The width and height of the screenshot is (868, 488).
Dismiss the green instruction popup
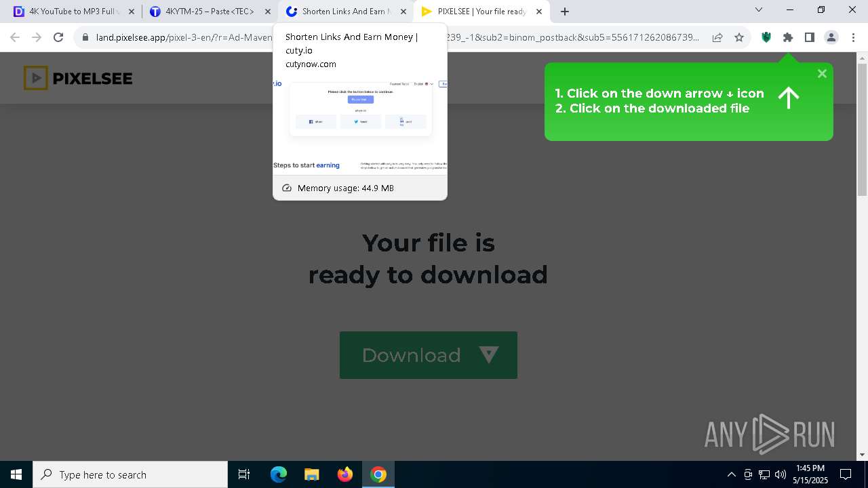[x=822, y=74]
